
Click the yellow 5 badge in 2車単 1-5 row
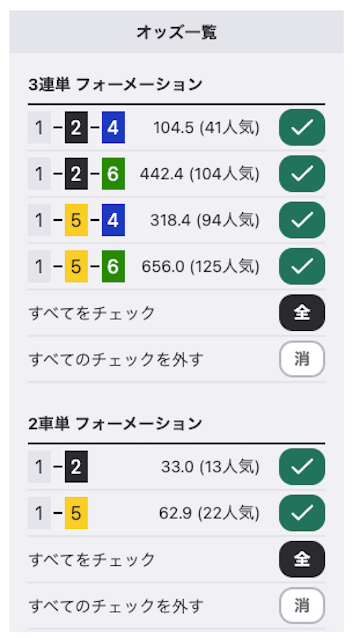[76, 513]
